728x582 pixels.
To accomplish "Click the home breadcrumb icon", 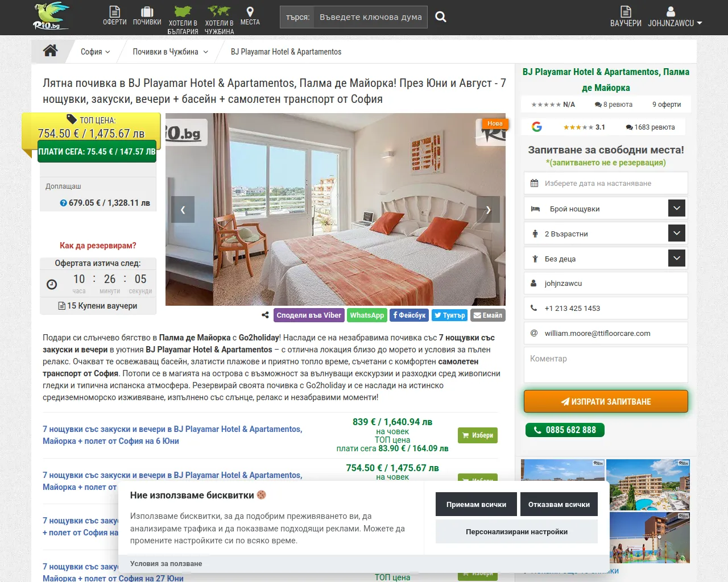I will tap(50, 51).
